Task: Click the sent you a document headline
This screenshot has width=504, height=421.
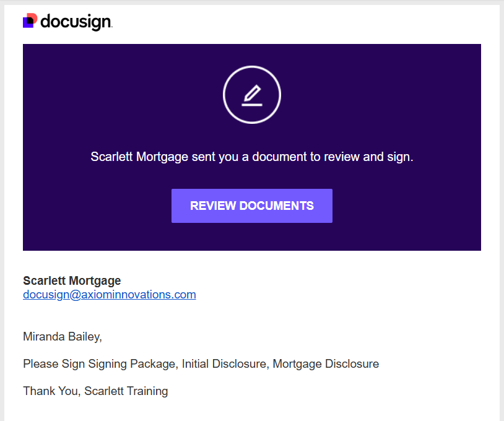Action: click(251, 157)
